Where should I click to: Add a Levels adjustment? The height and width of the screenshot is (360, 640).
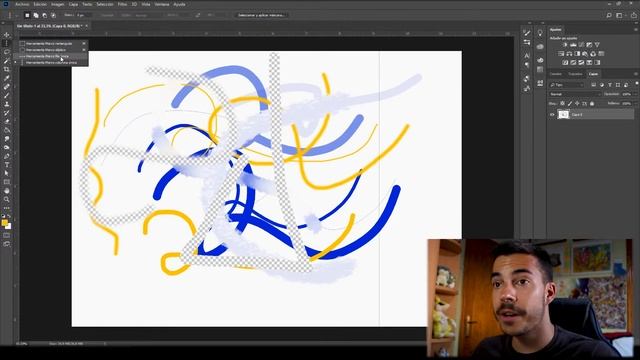click(573, 45)
